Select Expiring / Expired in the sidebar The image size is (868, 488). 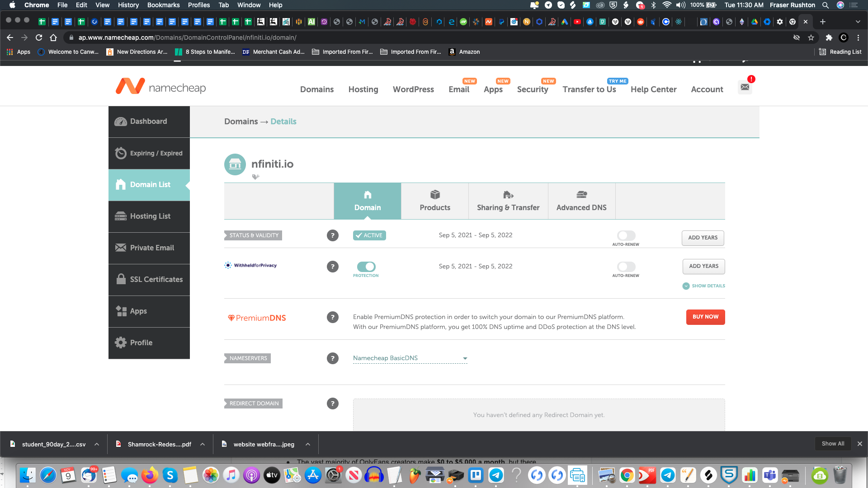coord(156,153)
